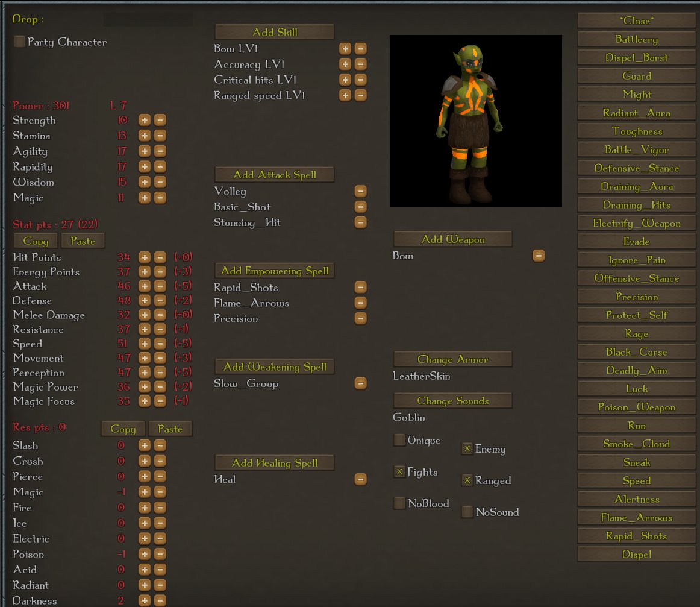The image size is (700, 607).
Task: Click the Drop input field
Action: pyautogui.click(x=148, y=19)
